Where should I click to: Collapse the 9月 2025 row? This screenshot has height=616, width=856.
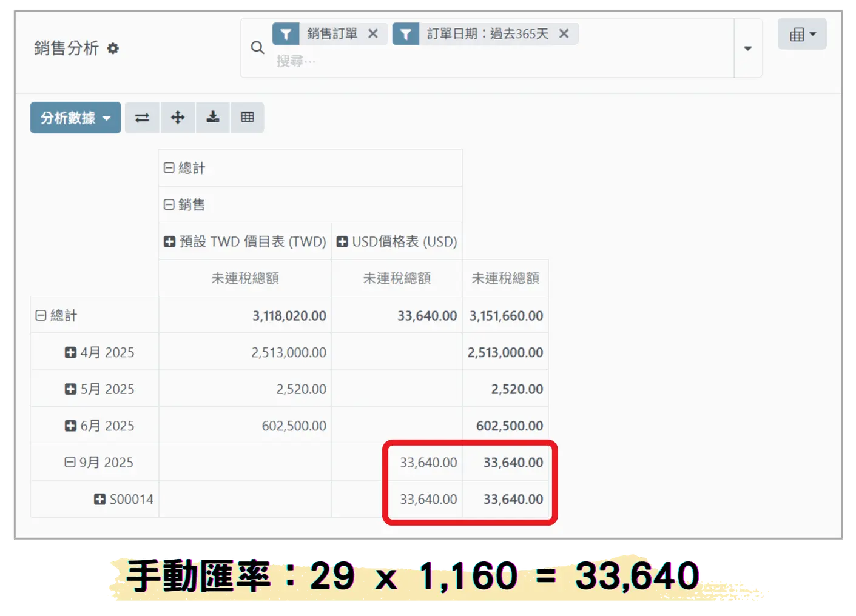tap(71, 463)
